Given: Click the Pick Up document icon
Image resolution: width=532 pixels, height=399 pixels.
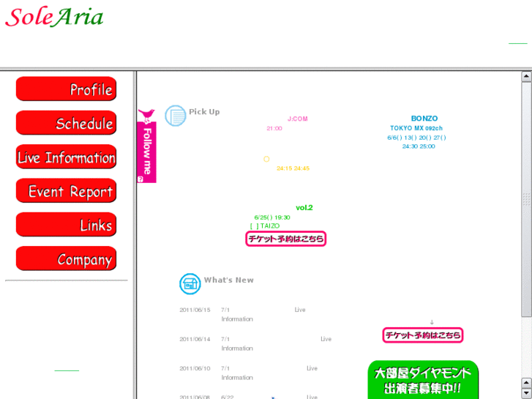Looking at the screenshot, I should click(x=176, y=116).
